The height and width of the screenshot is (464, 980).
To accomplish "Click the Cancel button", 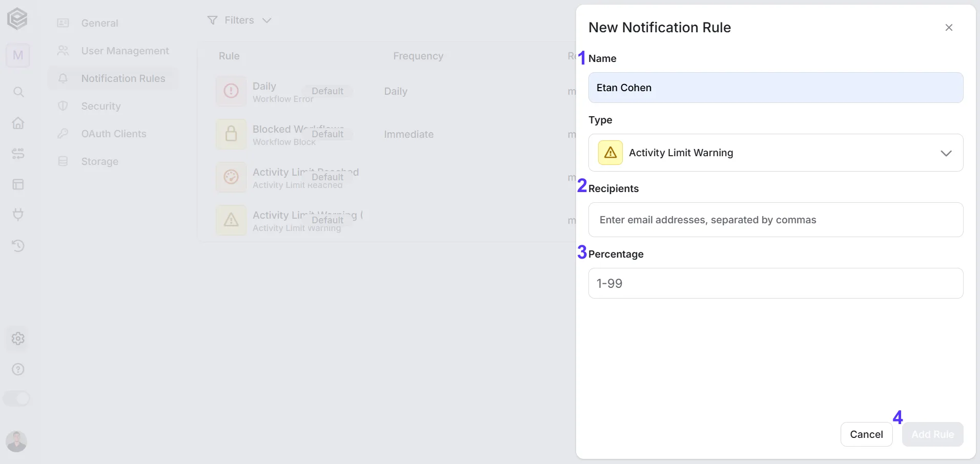I will point(866,434).
